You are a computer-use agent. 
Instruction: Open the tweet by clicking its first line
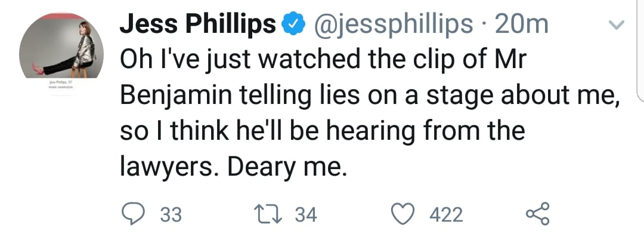(323, 61)
